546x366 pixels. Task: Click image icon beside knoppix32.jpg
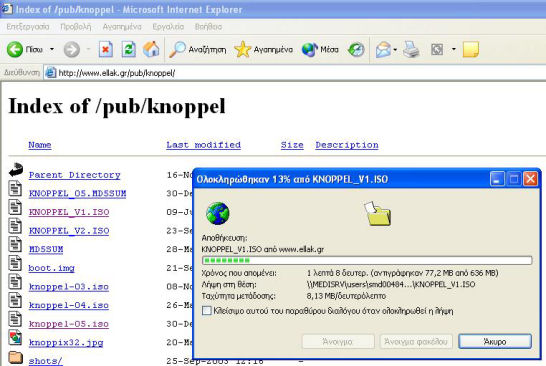15,338
